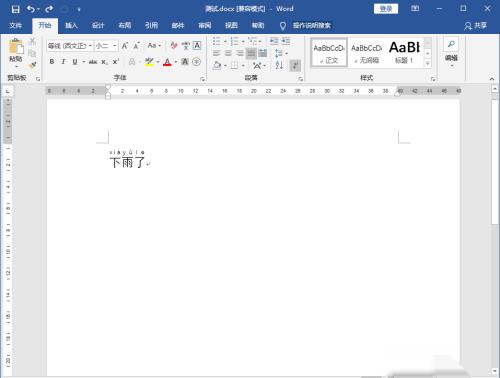Open the 文件 File tab

(x=16, y=25)
